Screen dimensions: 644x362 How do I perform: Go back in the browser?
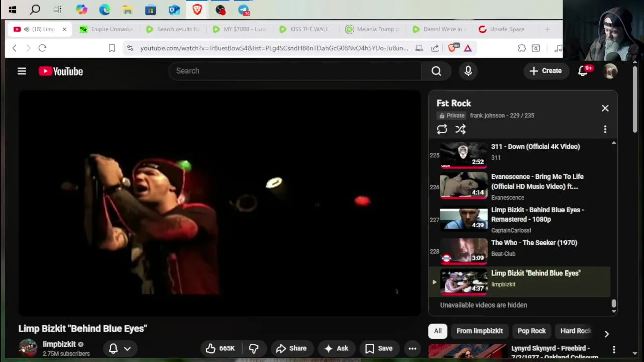coord(14,48)
